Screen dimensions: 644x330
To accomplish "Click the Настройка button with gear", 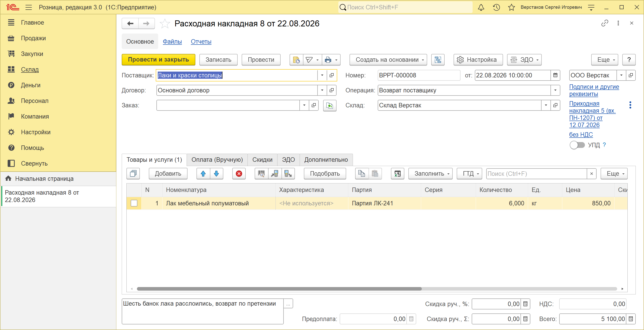I will [478, 60].
